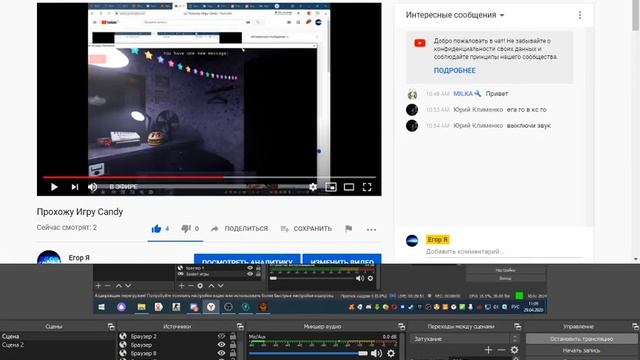Image resolution: width=640 pixels, height=360 pixels.
Task: Remove the scene transition with the minus icon
Action: point(502,350)
